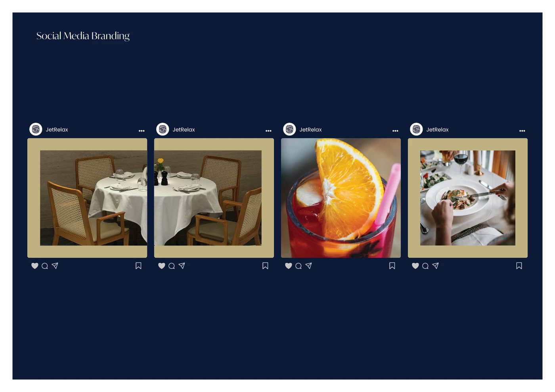Click JetRelax avatar on the first post
This screenshot has width=555, height=392.
(x=36, y=129)
